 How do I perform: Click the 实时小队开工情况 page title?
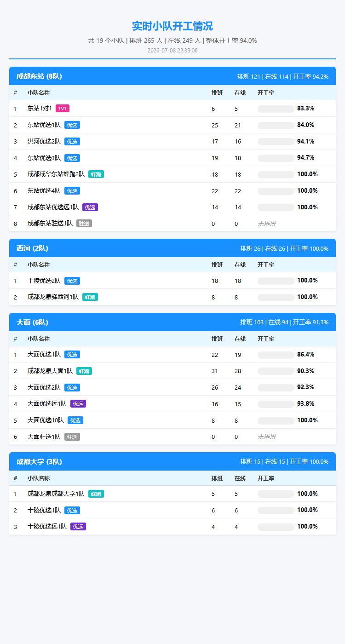click(172, 26)
